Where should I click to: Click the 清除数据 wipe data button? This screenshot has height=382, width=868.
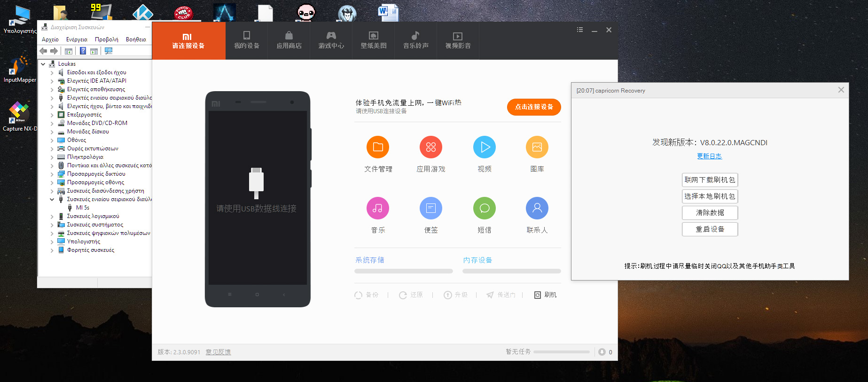coord(710,213)
